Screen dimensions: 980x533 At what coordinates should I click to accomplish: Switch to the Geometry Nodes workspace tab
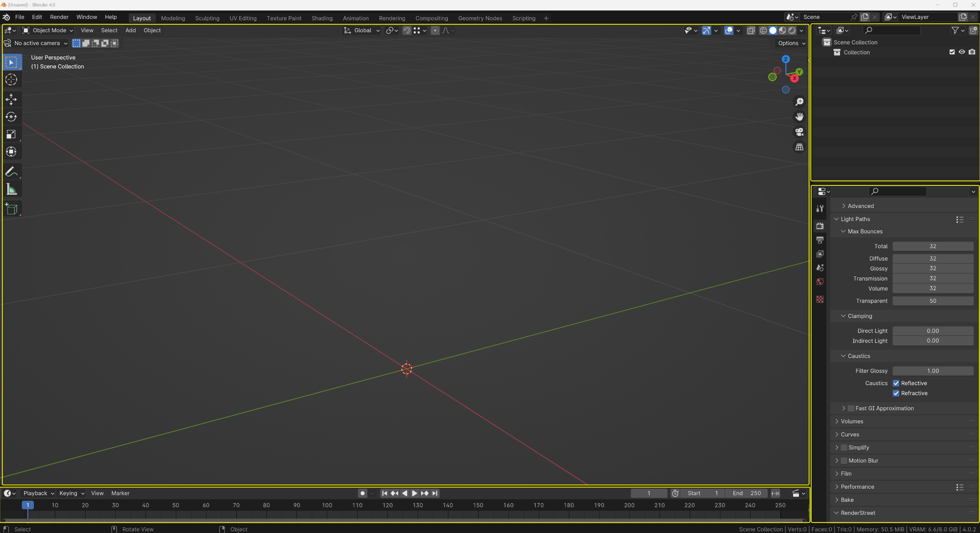click(480, 18)
